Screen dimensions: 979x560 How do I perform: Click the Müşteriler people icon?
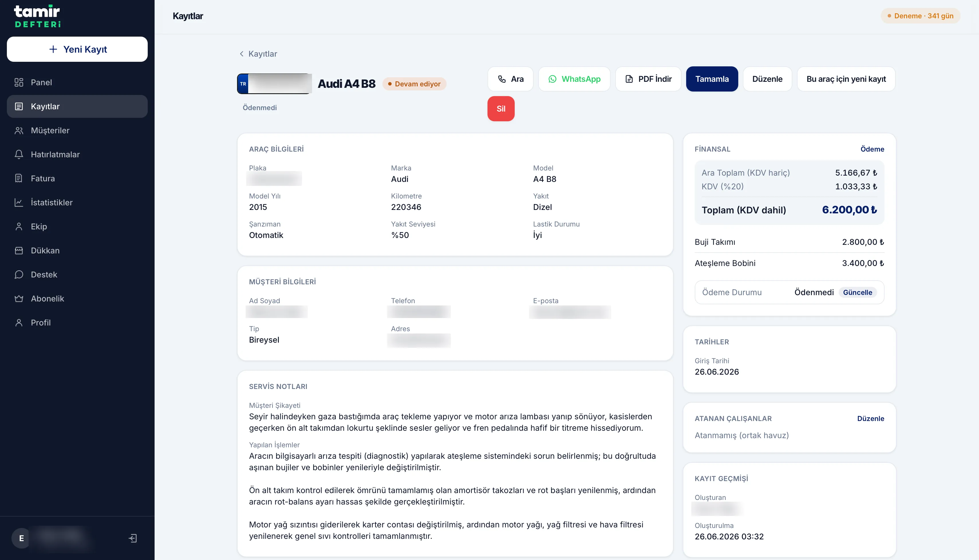click(x=19, y=130)
